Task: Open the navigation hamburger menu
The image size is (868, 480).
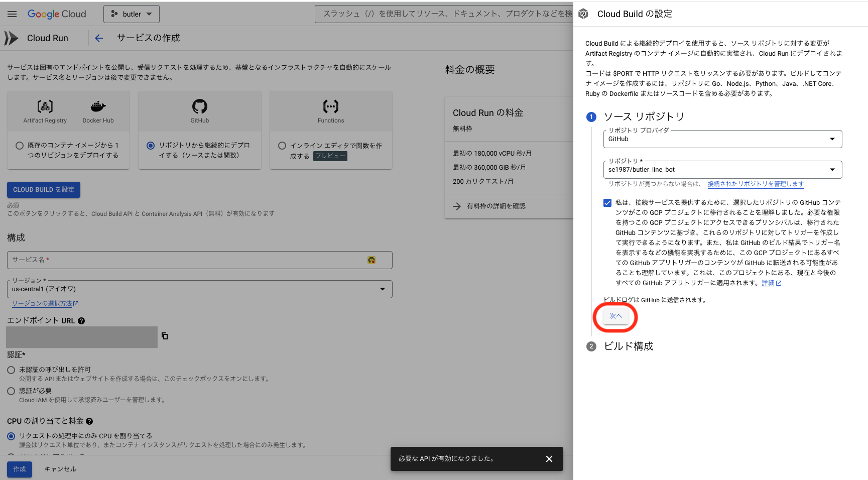Action: point(12,14)
